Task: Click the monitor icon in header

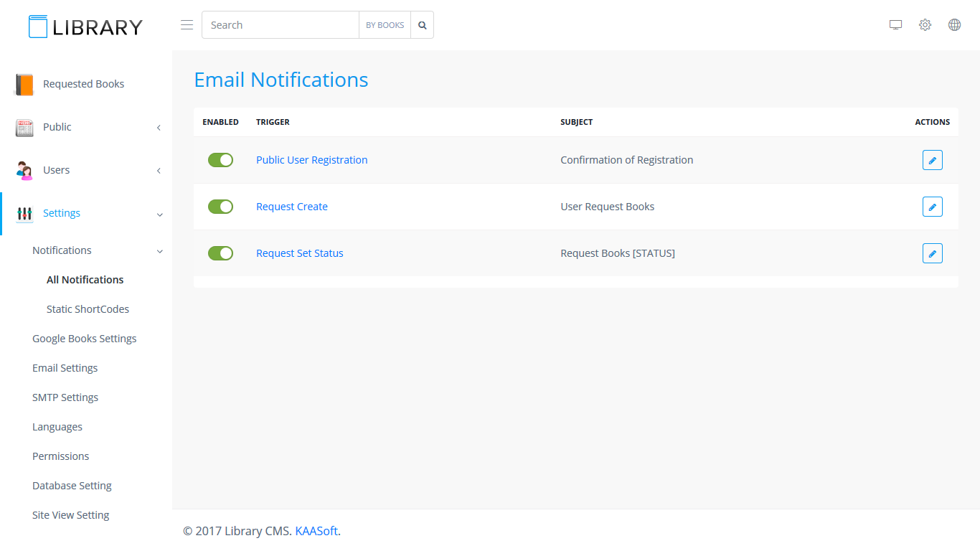Action: (895, 25)
